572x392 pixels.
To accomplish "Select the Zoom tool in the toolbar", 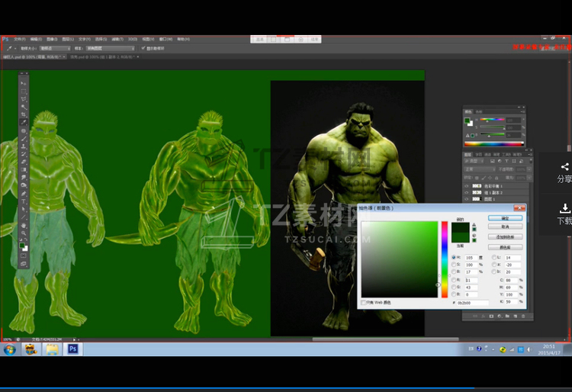I will (24, 234).
